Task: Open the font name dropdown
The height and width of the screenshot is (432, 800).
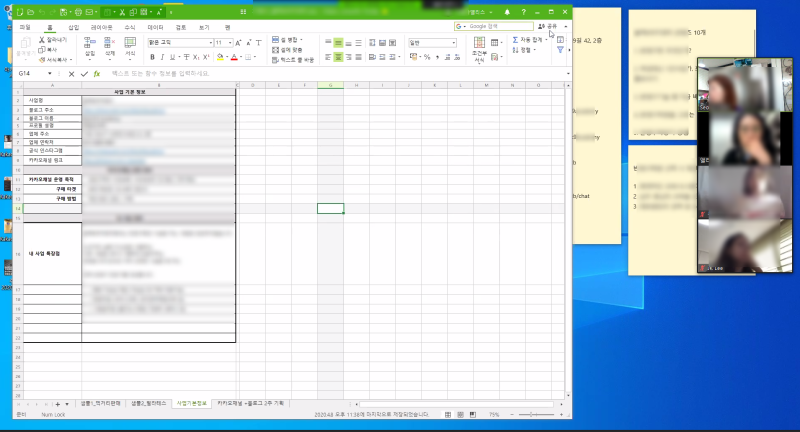Action: tap(210, 43)
